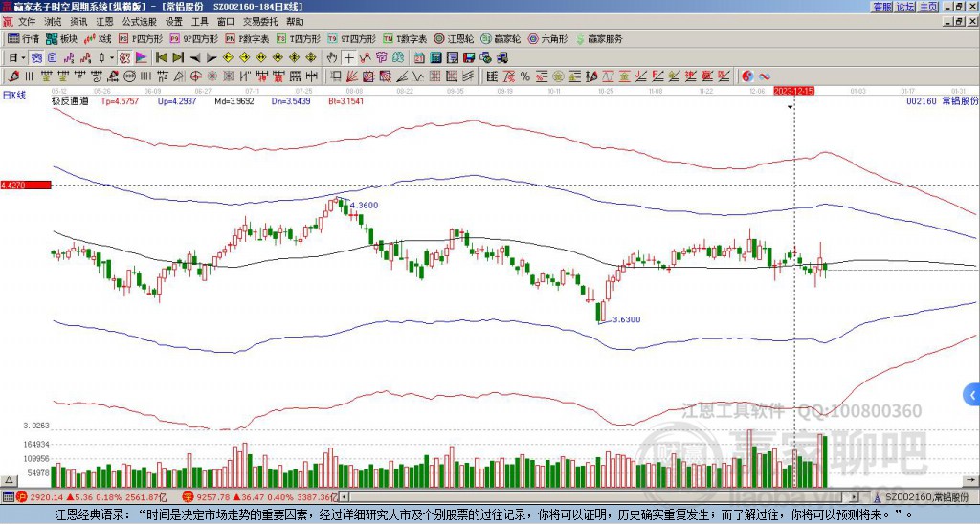Click the red 4.4270 price marker
This screenshot has height=524, width=980.
(26, 185)
